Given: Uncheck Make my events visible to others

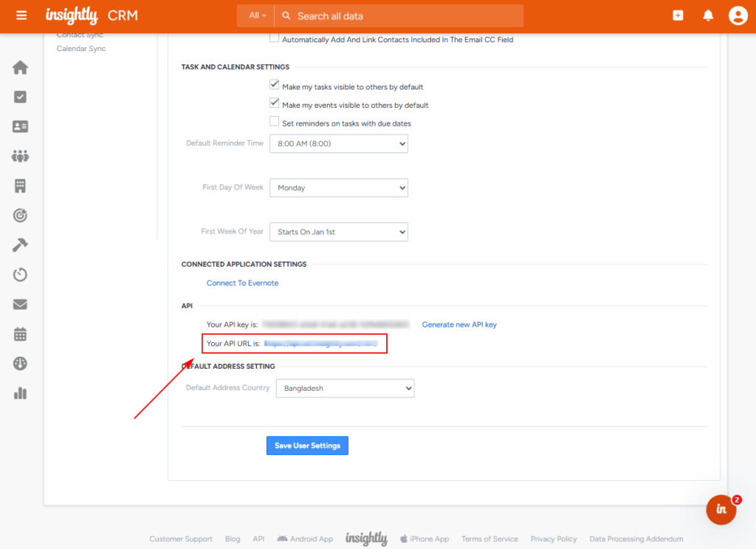Looking at the screenshot, I should point(275,104).
